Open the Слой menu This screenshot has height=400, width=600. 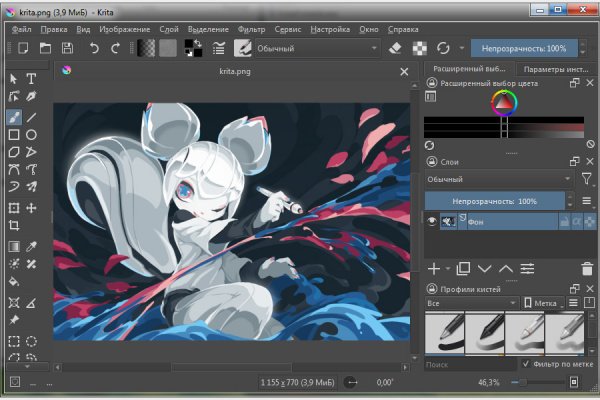tap(169, 29)
